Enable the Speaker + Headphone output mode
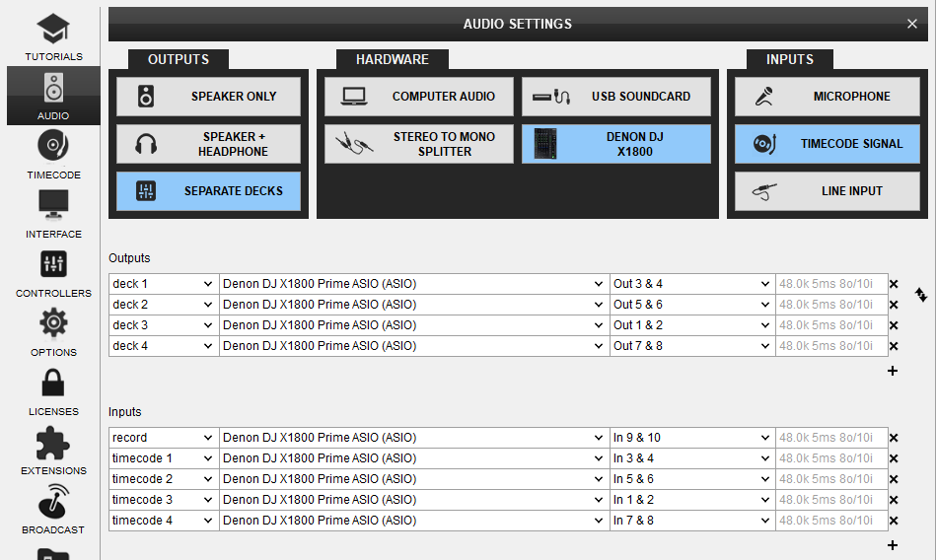This screenshot has height=560, width=936. point(208,144)
